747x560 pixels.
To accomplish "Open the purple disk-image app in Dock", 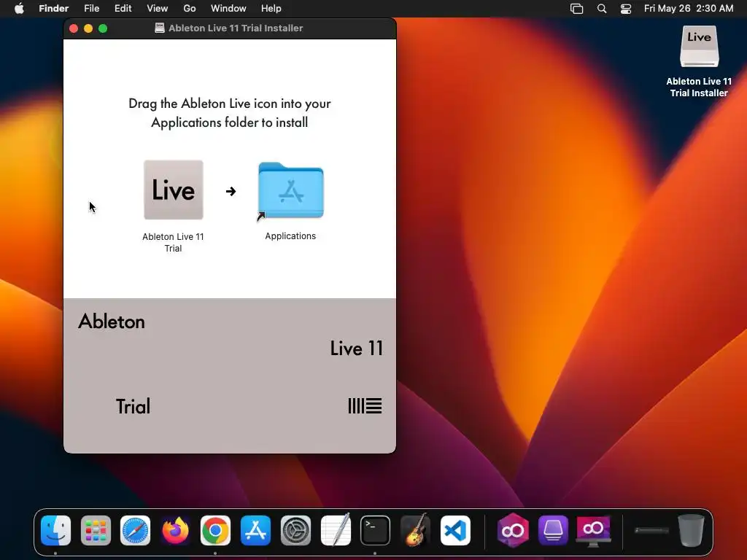I will (553, 531).
